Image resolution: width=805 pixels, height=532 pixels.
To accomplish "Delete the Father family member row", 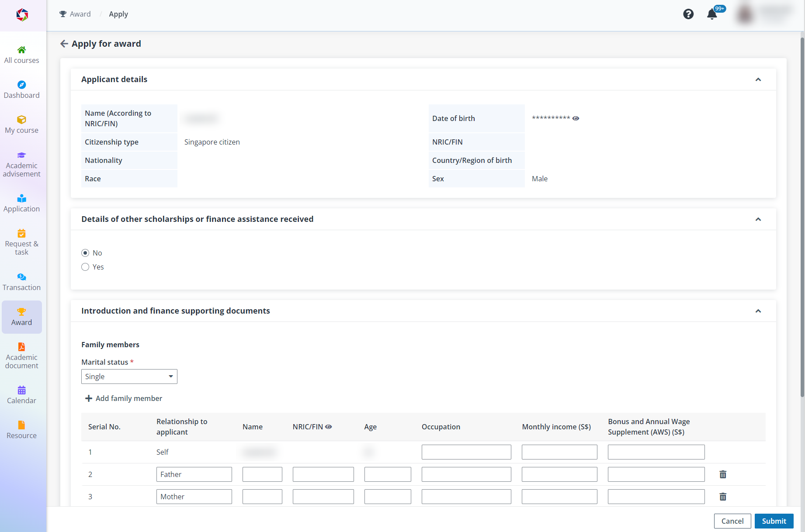I will (723, 474).
